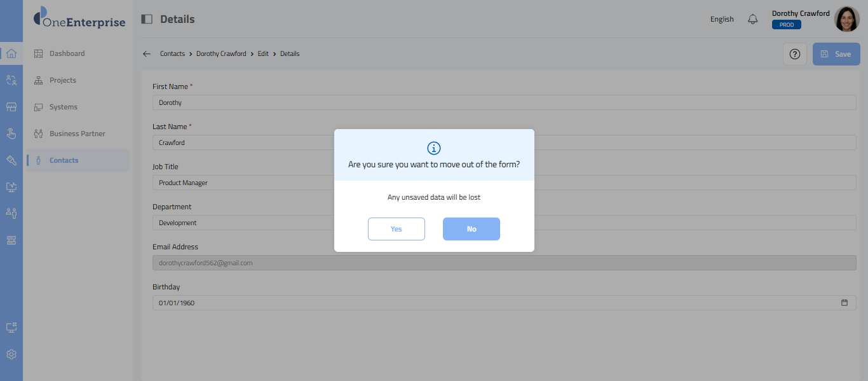868x381 pixels.
Task: Open Dorothy Crawford's profile avatar
Action: pyautogui.click(x=846, y=19)
